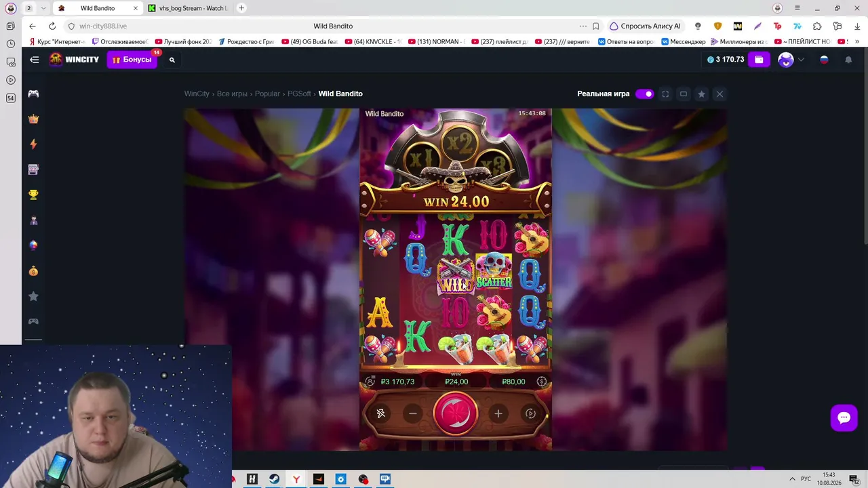Open the star favorites sidebar icon
Viewport: 868px width, 488px height.
coord(33,296)
